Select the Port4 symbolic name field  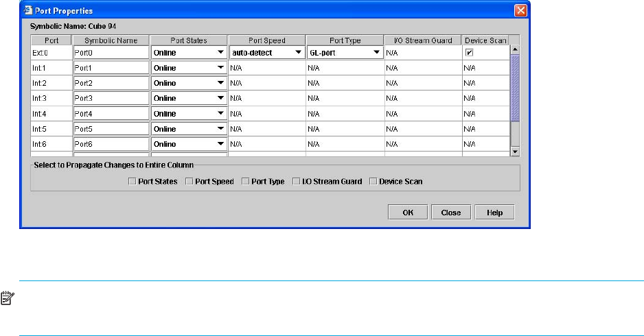(111, 113)
